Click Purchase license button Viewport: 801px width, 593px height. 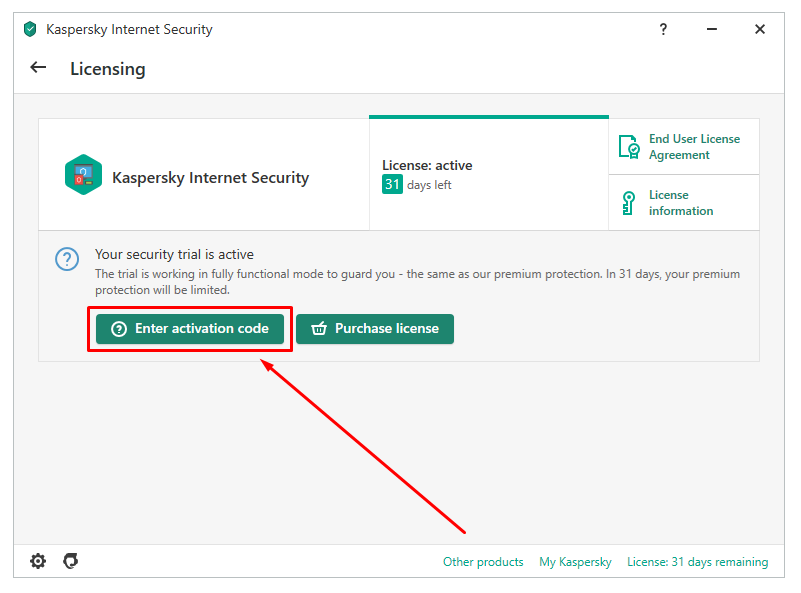click(375, 329)
